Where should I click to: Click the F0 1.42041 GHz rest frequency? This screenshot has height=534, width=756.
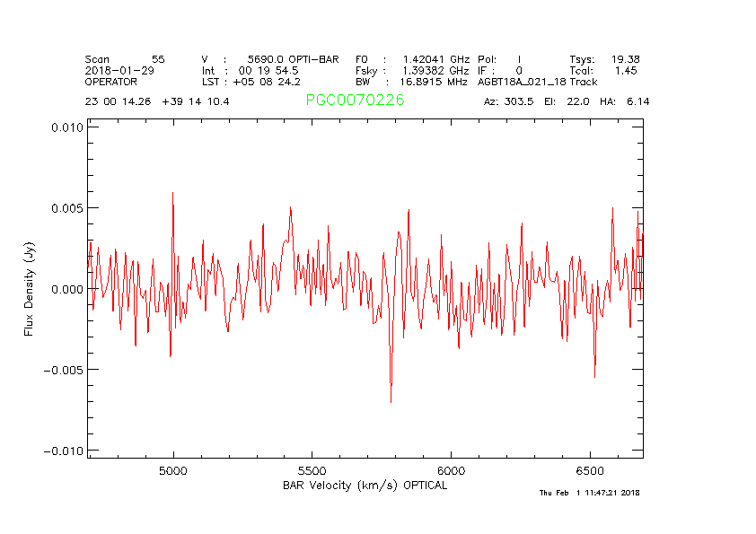(422, 59)
